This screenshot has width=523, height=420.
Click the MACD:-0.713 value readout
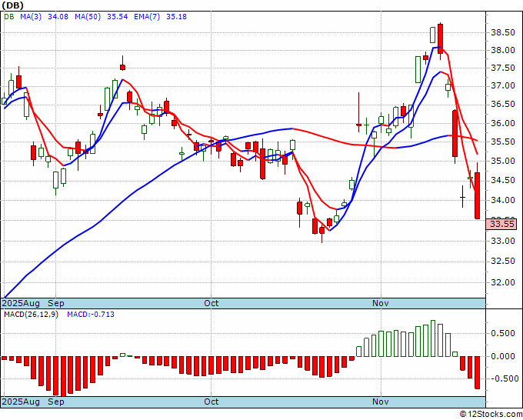point(91,315)
